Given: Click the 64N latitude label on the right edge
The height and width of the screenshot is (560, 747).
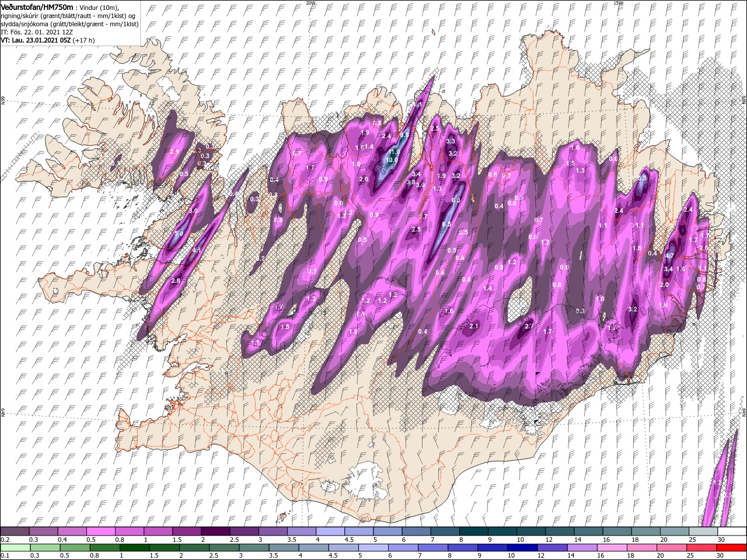Looking at the screenshot, I should pos(743,412).
